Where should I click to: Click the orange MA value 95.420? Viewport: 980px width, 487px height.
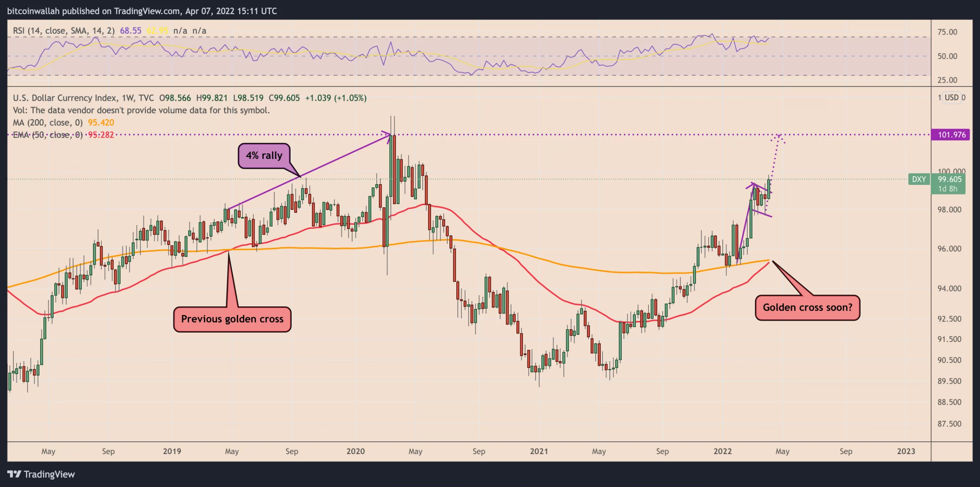tap(101, 123)
